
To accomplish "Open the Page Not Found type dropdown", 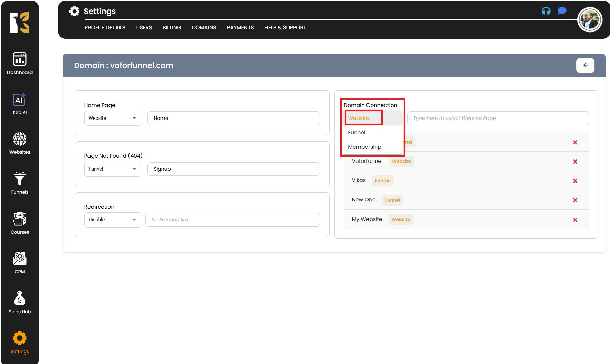I will pyautogui.click(x=113, y=169).
